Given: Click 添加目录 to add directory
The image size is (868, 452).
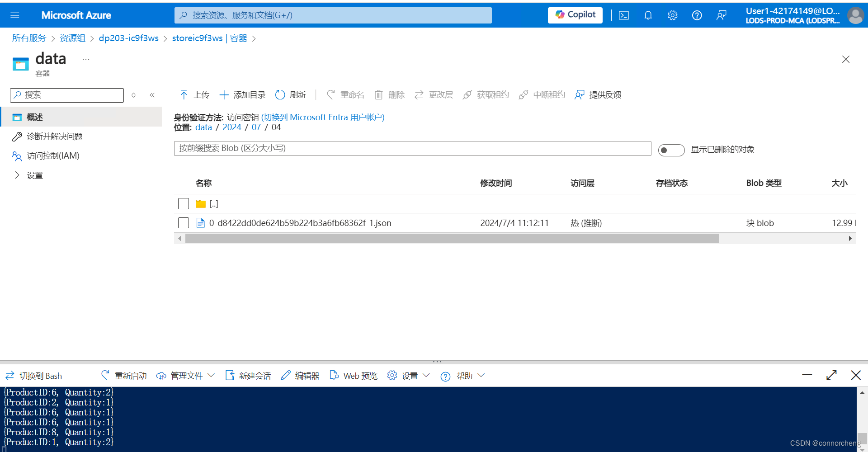Looking at the screenshot, I should [x=242, y=95].
